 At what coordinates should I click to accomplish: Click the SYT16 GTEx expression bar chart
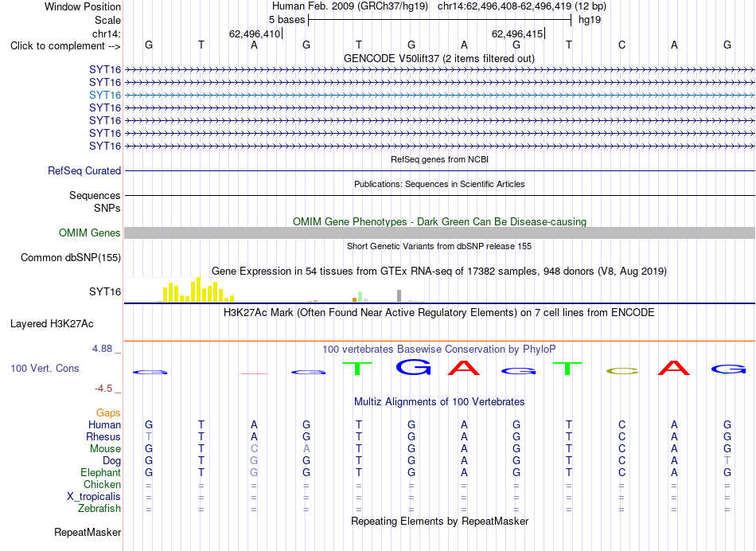[274, 290]
